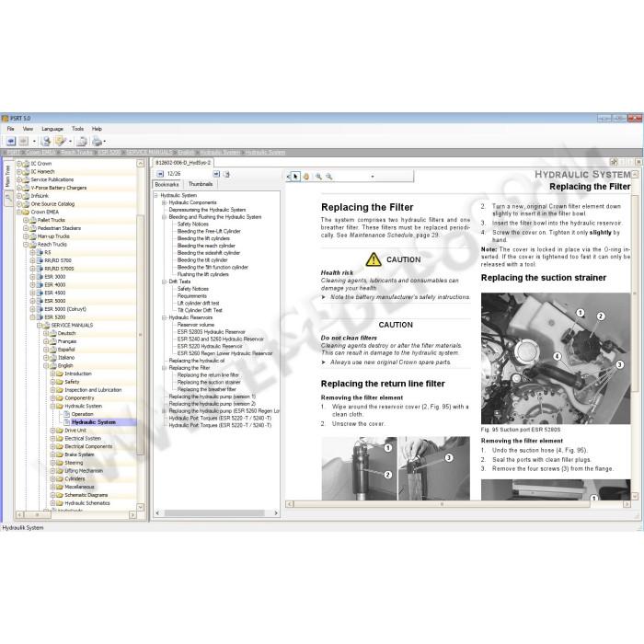Viewport: 644px width, 644px height.
Task: Click the copy document toolbar icon
Action: (82, 142)
